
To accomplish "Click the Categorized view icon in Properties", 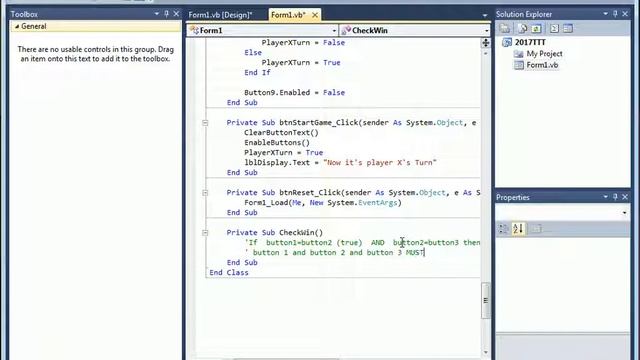I will pyautogui.click(x=503, y=229).
